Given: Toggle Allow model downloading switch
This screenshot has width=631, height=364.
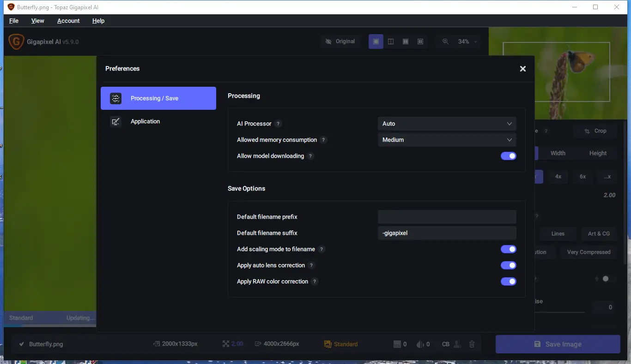Looking at the screenshot, I should click(509, 156).
